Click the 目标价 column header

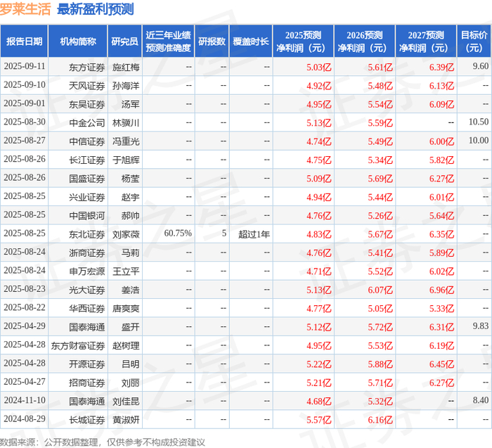(474, 41)
